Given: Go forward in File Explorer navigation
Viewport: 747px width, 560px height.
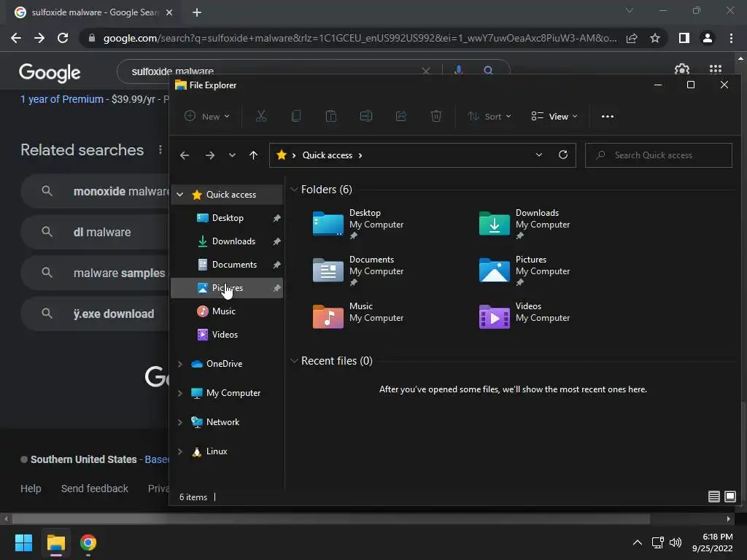Looking at the screenshot, I should pos(209,155).
